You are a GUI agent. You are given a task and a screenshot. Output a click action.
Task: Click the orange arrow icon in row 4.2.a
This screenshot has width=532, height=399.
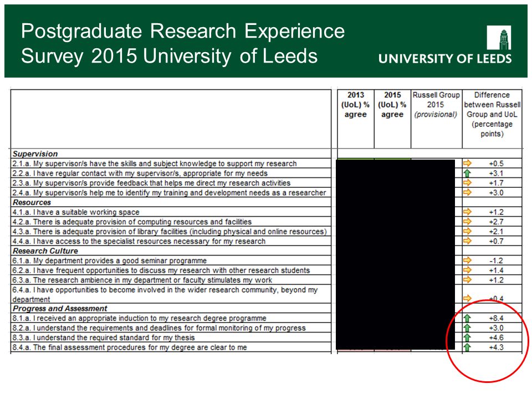[467, 222]
